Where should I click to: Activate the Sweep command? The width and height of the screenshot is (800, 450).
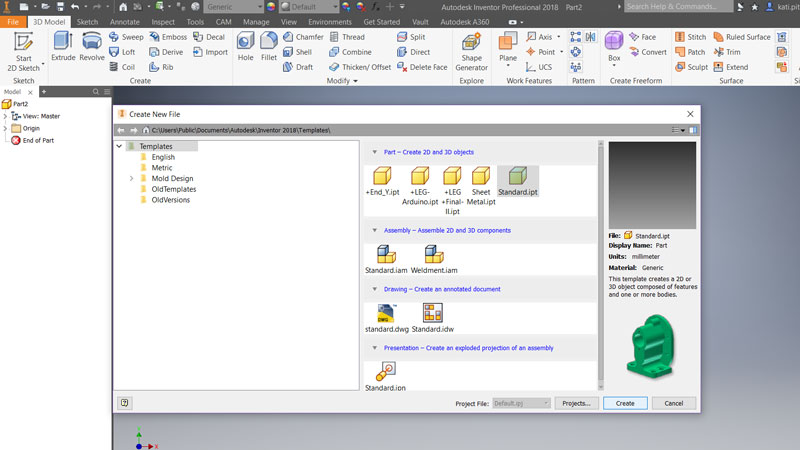coord(127,37)
